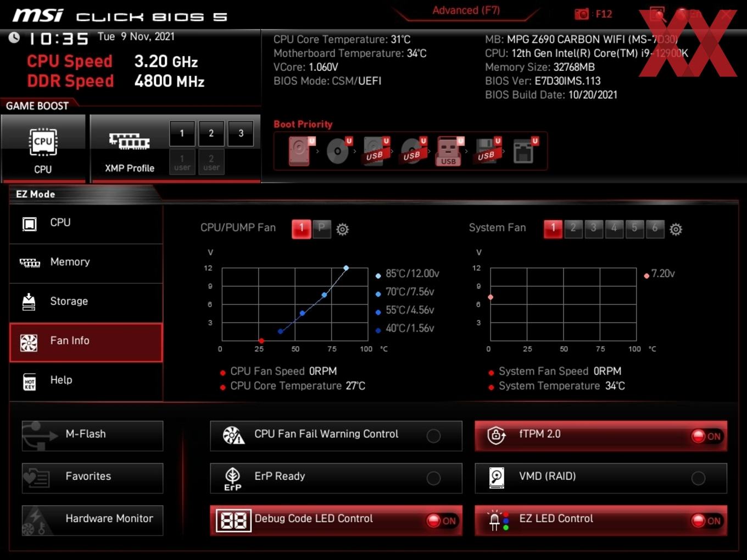Select System Fan 1
747x560 pixels.
click(x=553, y=228)
